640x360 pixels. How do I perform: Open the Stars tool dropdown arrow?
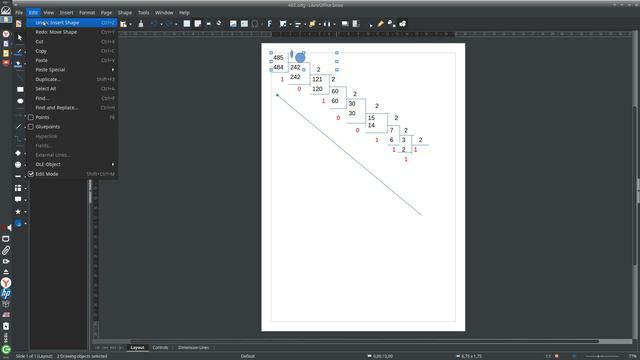[x=25, y=211]
